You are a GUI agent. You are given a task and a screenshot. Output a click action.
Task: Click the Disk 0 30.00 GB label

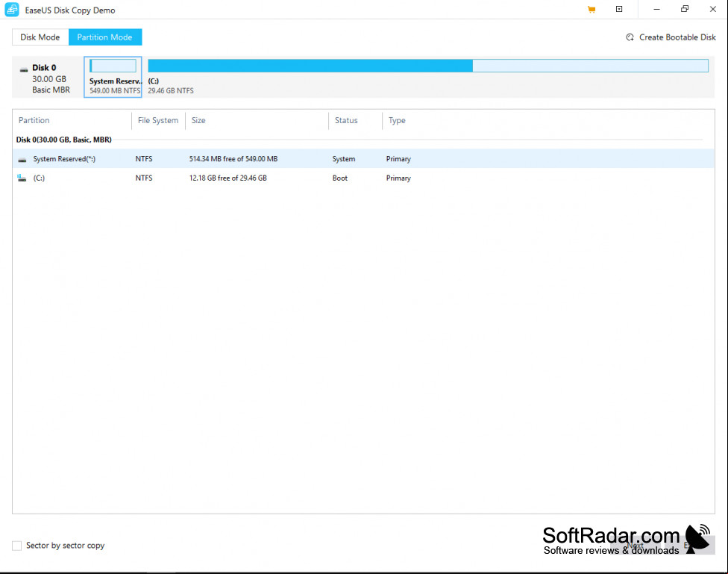(50, 78)
